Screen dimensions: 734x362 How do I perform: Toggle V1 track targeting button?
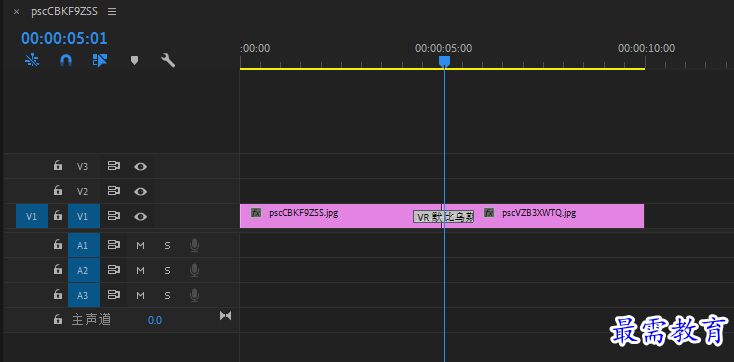(x=84, y=216)
